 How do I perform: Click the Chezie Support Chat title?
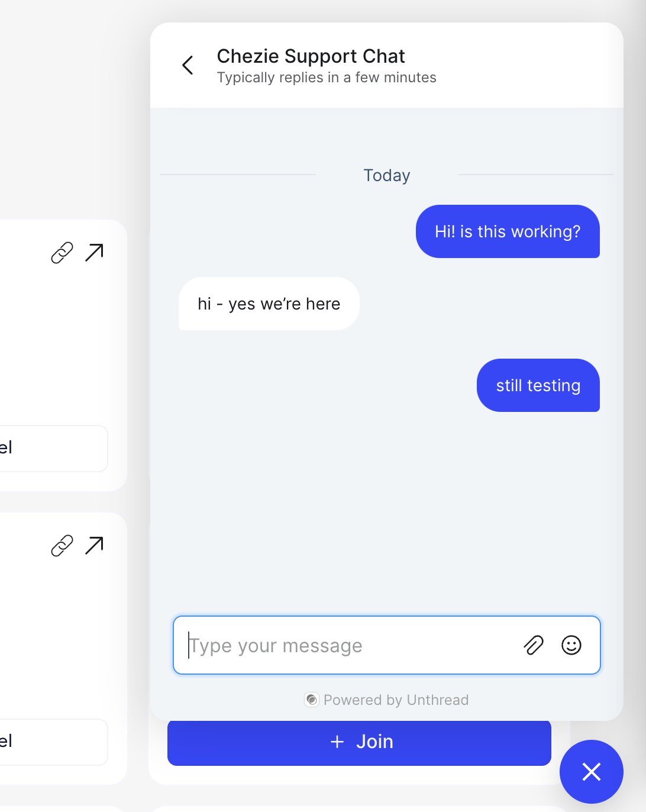(311, 56)
